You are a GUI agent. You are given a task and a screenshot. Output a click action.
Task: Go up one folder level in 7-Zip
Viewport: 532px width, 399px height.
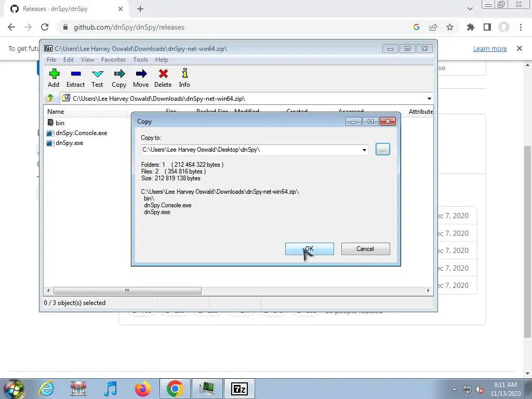[50, 98]
